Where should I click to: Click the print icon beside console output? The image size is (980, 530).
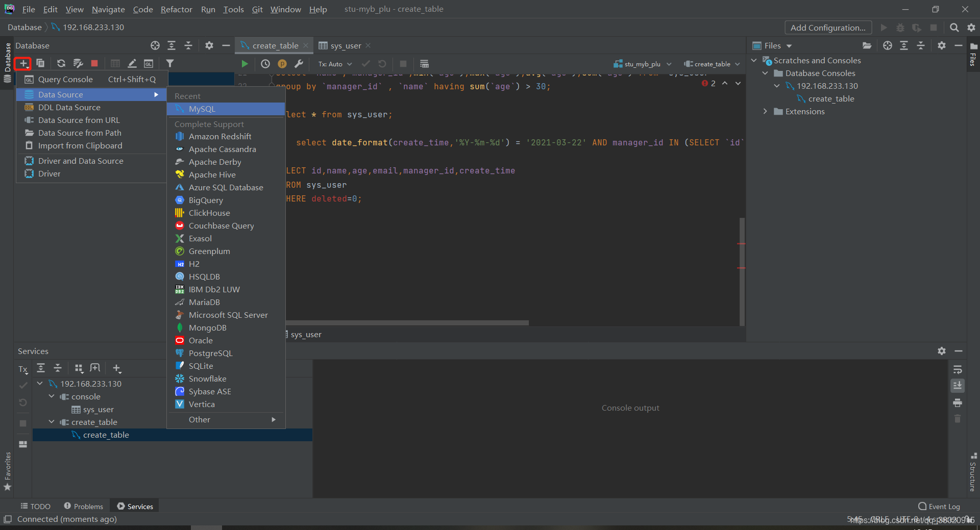[958, 403]
